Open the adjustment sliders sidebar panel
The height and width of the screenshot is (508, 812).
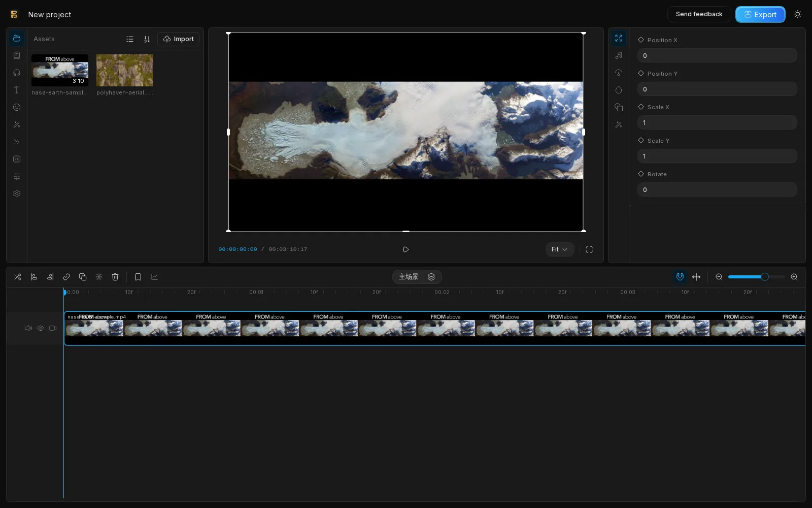click(x=17, y=176)
